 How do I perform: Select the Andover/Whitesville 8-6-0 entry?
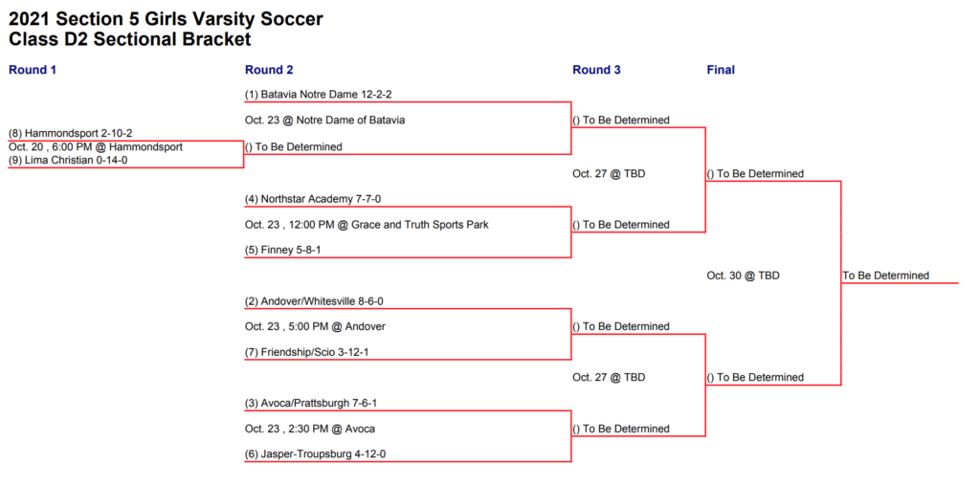pyautogui.click(x=314, y=301)
